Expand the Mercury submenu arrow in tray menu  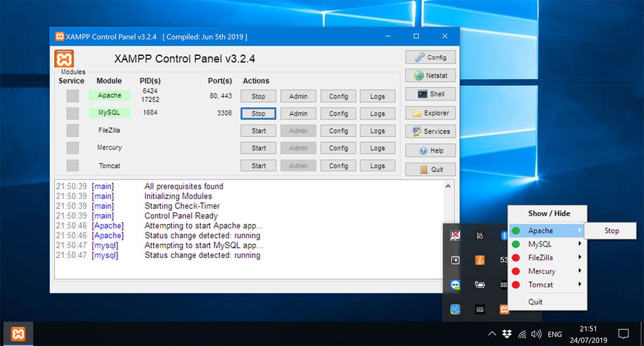pos(580,271)
